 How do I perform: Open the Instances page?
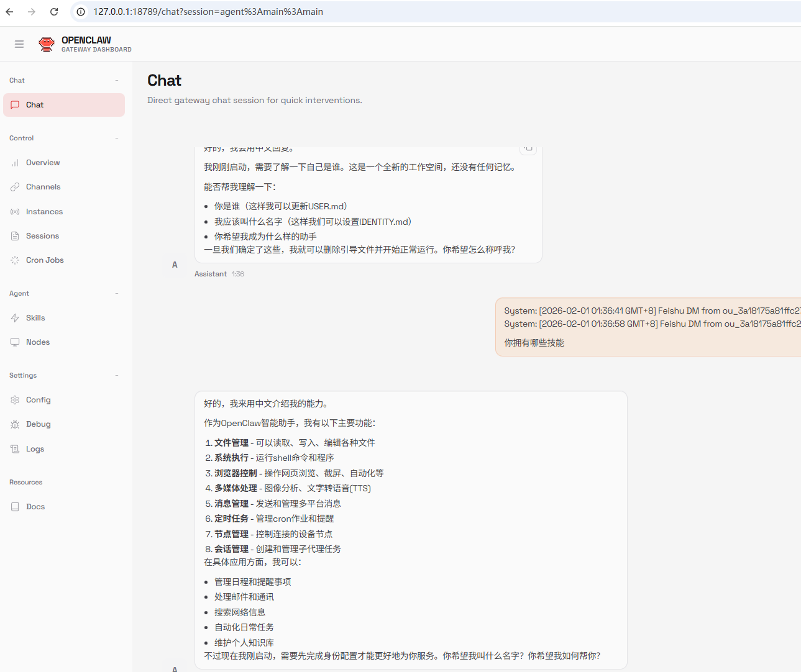[64, 212]
